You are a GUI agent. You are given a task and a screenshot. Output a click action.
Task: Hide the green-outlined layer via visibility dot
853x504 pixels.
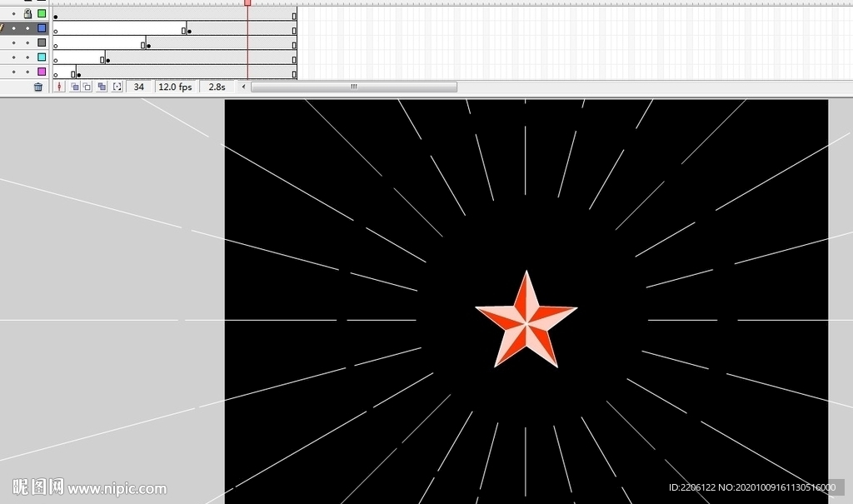(x=14, y=13)
